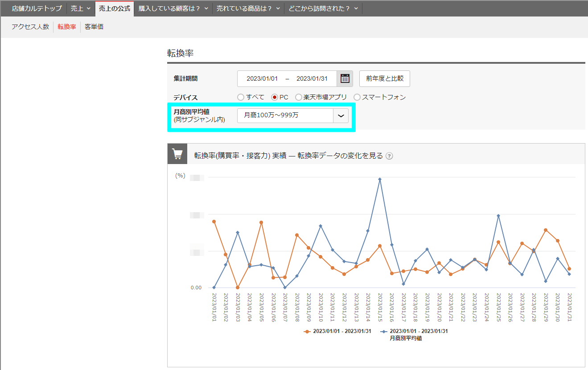Click blue data point on 2023/01/25
Screen dimensions: 588x370
click(x=498, y=216)
